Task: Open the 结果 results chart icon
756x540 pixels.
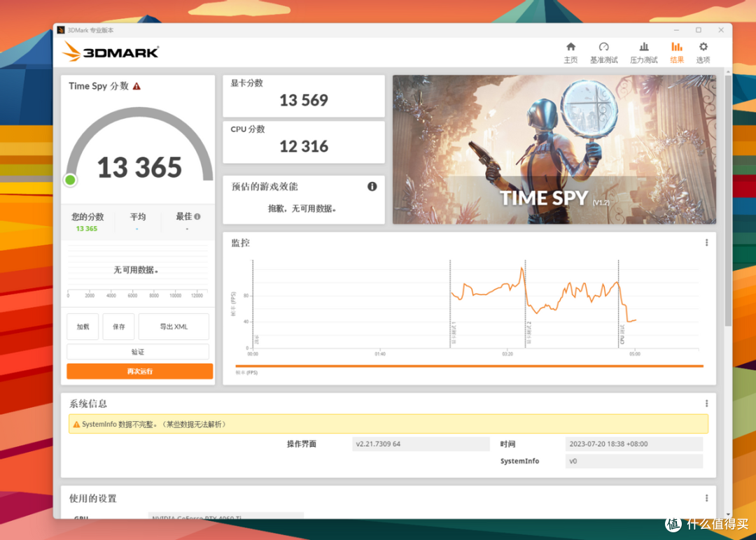Action: pyautogui.click(x=677, y=47)
